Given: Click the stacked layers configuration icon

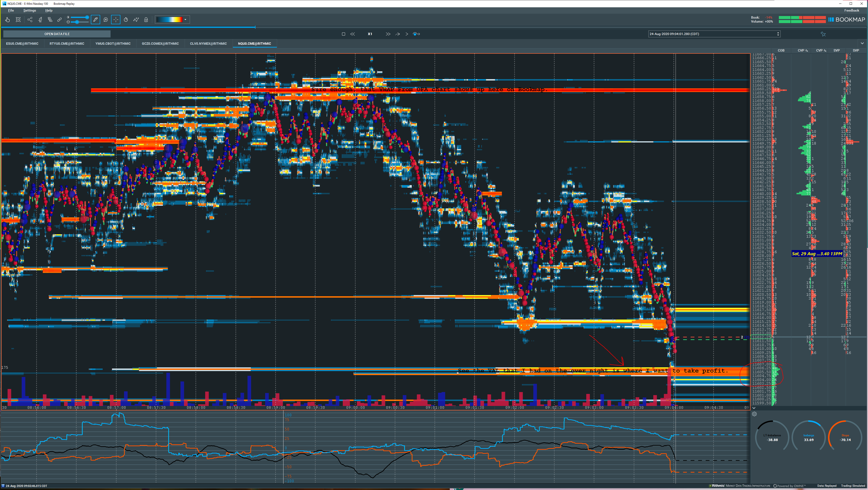Looking at the screenshot, I should [x=50, y=20].
